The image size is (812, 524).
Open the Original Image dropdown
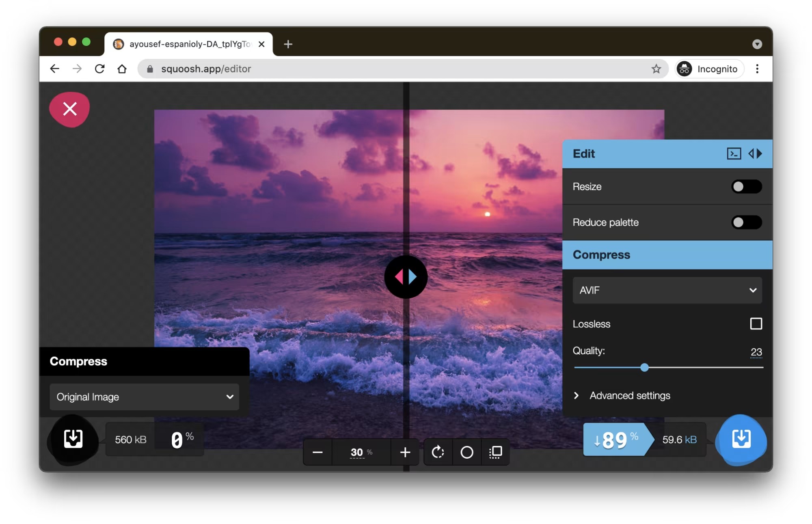144,397
